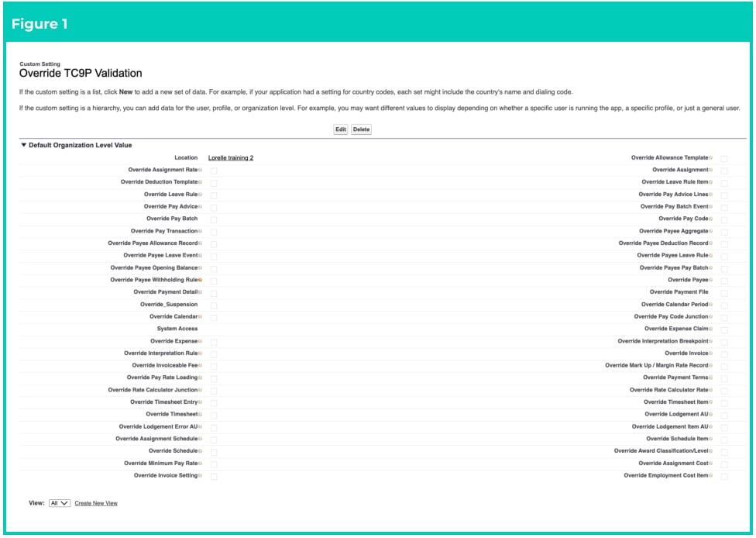
Task: Click help icon next to Override Lodgement AU
Action: [x=710, y=414]
